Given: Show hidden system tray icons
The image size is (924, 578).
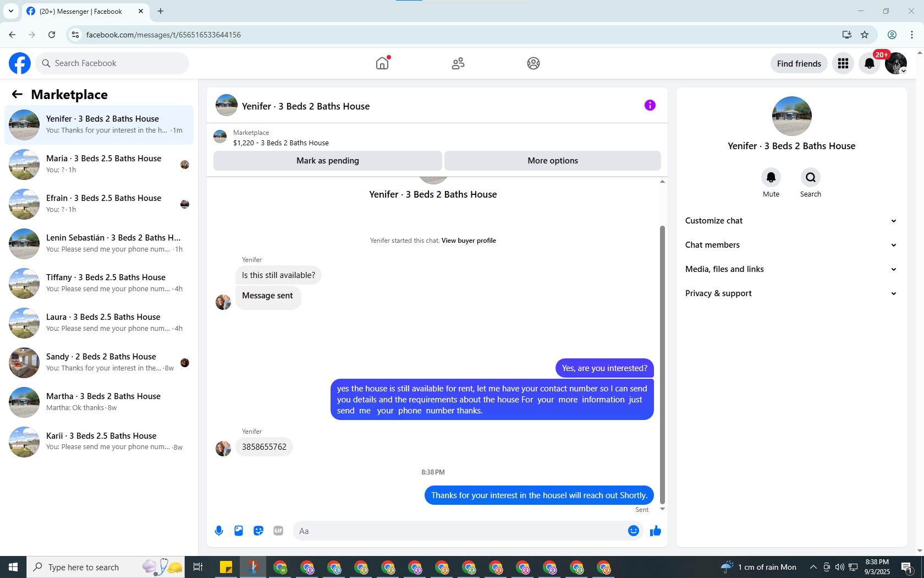Looking at the screenshot, I should click(x=813, y=567).
